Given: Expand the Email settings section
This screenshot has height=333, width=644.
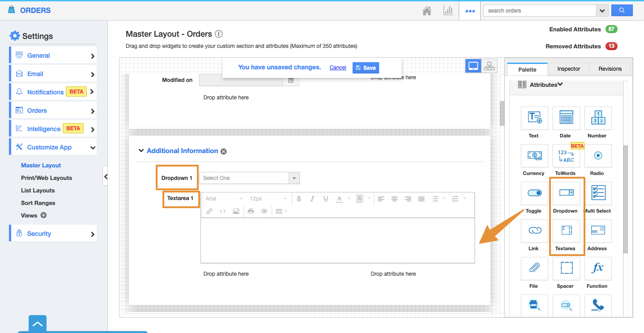Looking at the screenshot, I should coord(53,74).
